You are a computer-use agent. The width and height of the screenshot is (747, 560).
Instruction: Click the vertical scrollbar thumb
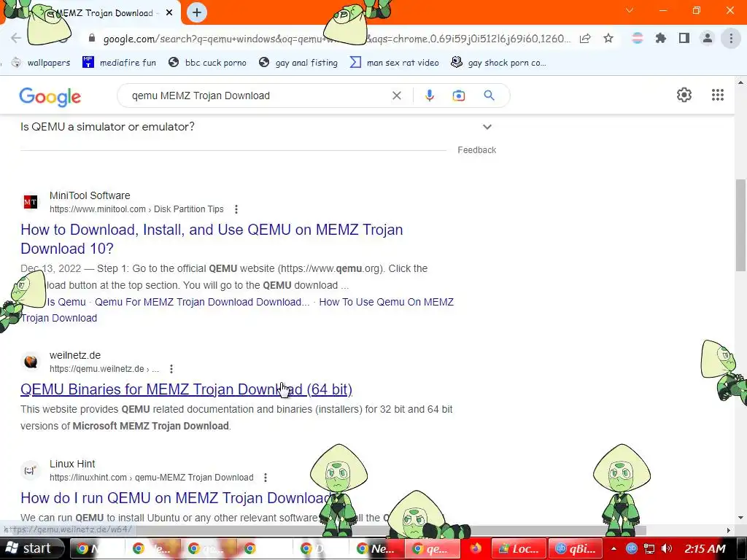740,225
